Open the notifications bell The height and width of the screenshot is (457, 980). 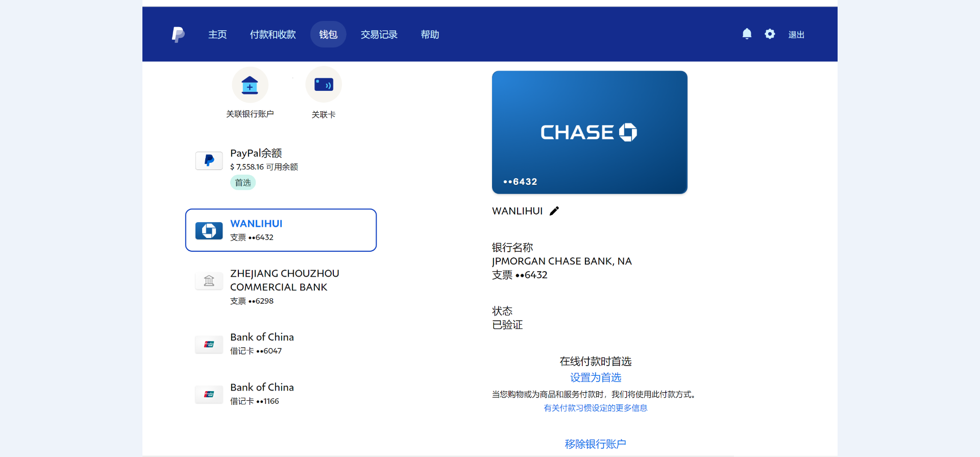pos(747,34)
